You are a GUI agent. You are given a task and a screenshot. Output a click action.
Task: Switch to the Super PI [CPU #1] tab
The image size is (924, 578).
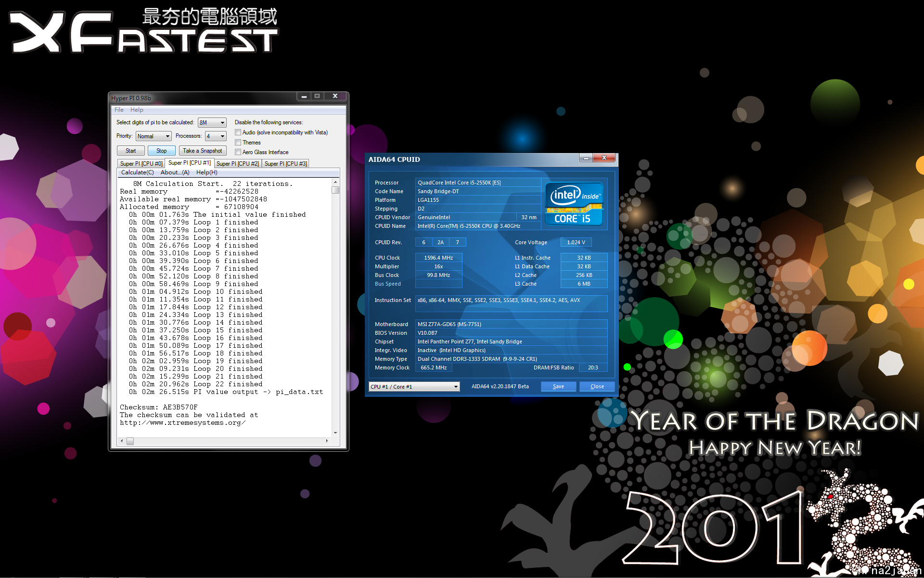tap(189, 163)
